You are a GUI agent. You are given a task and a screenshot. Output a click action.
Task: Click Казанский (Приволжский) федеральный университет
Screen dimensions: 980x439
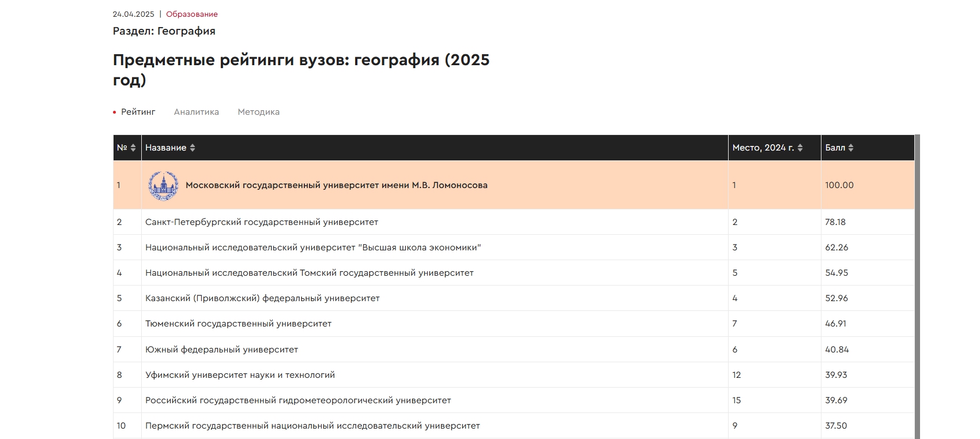click(262, 298)
